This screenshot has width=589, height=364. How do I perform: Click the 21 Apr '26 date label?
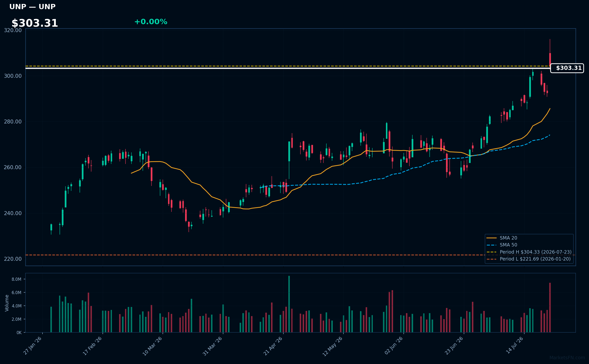tap(273, 346)
